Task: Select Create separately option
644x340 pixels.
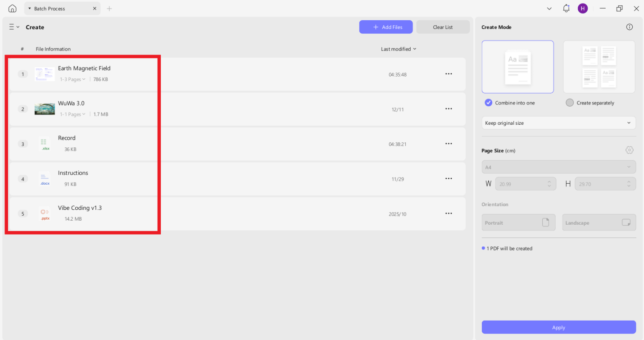Action: click(x=570, y=103)
